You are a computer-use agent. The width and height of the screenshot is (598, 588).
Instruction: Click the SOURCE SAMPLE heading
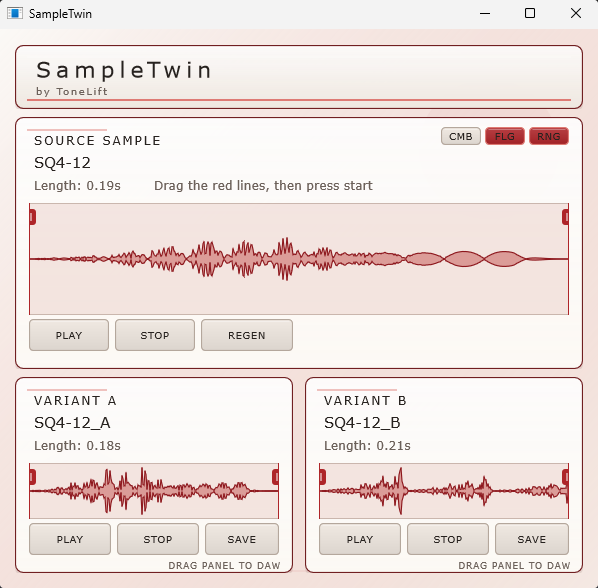(98, 141)
